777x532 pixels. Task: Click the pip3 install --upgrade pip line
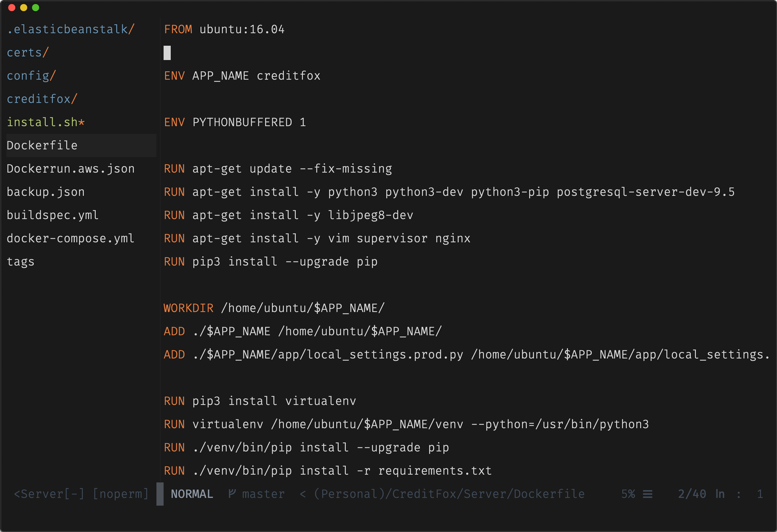(x=271, y=262)
